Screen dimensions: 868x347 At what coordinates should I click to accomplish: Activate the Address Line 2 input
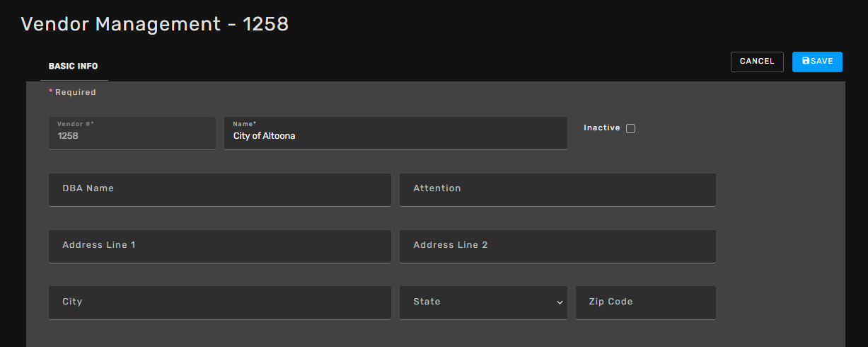tap(557, 246)
